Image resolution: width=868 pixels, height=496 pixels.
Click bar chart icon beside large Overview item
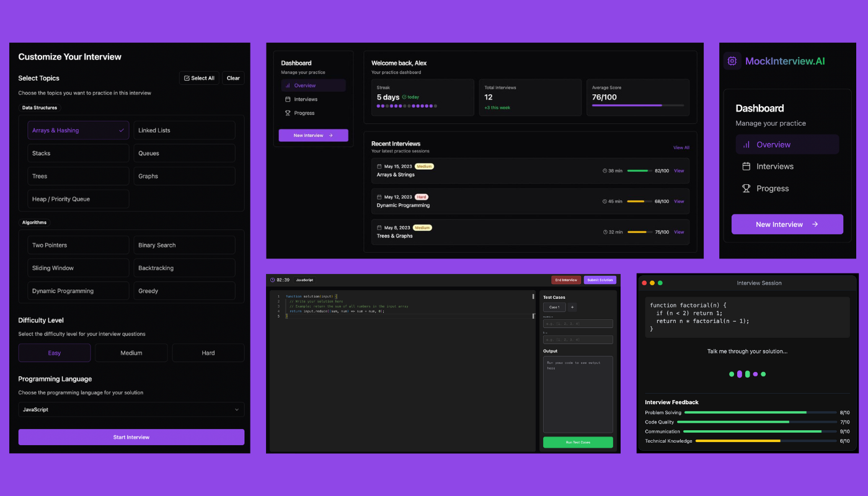pyautogui.click(x=746, y=144)
